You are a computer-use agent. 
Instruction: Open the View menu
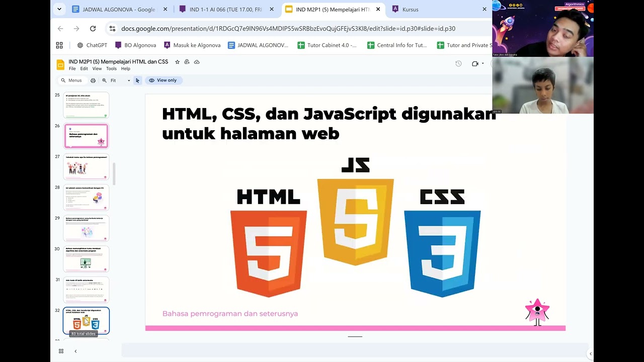click(97, 69)
